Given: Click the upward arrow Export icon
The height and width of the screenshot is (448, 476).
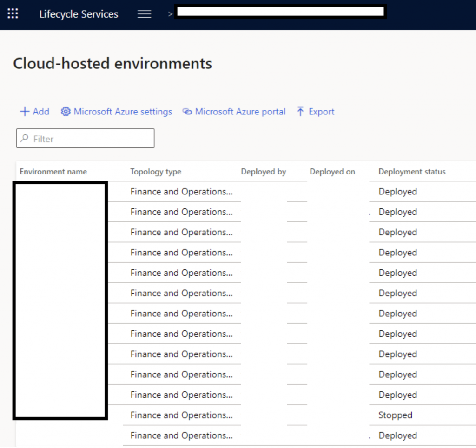Looking at the screenshot, I should click(x=301, y=112).
